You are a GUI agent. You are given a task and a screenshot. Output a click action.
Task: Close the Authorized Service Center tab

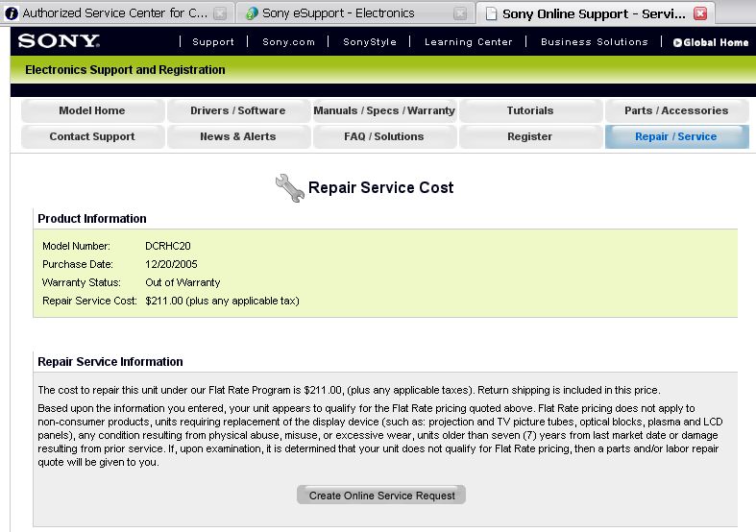coord(220,13)
